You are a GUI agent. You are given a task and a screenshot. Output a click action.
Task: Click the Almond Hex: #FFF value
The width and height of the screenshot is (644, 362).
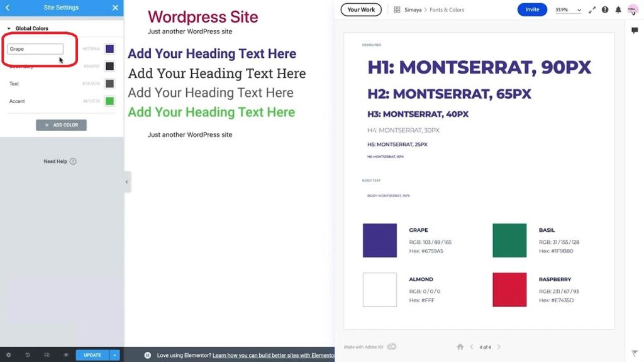pyautogui.click(x=422, y=300)
